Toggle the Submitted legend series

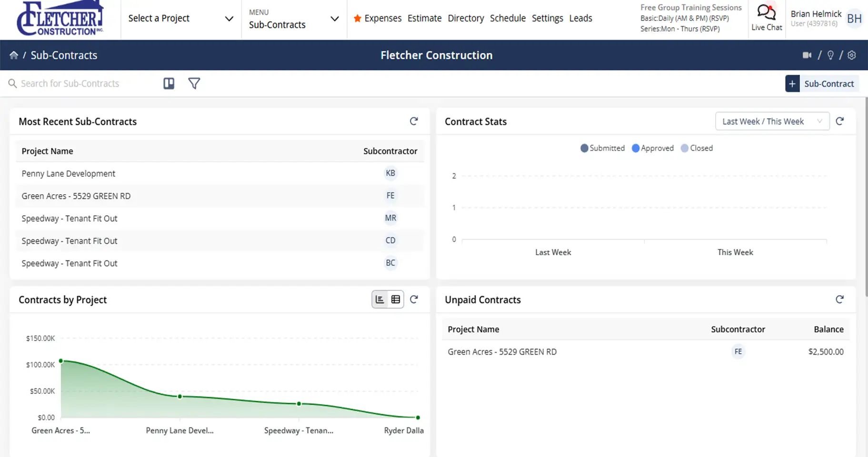[602, 148]
